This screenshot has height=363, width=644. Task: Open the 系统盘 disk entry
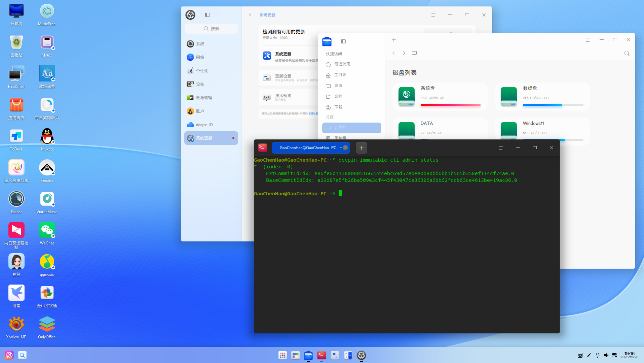coord(440,97)
